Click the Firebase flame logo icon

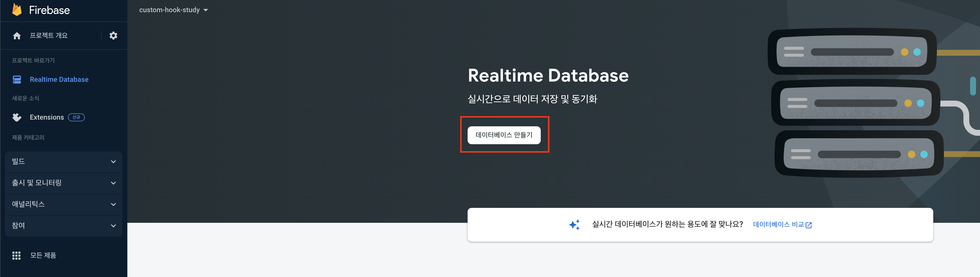click(x=17, y=10)
